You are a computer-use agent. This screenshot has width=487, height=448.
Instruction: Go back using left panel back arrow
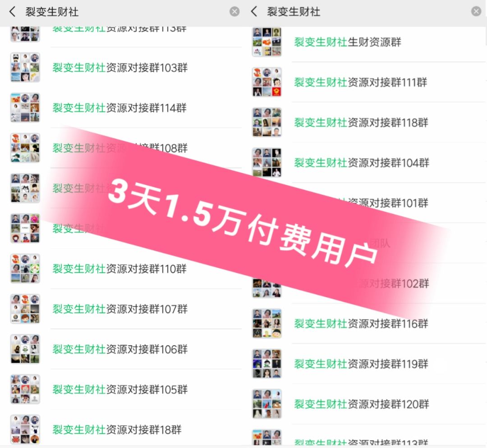tap(12, 12)
